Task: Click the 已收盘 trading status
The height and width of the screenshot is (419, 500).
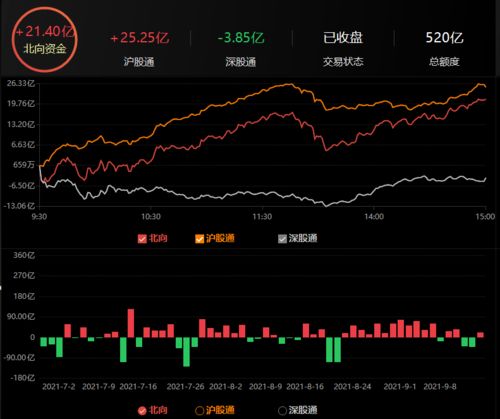Action: (343, 37)
